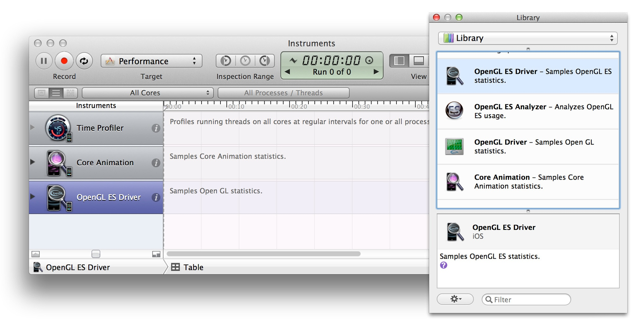Click Core Animation name in Instruments pane
This screenshot has height=331, width=644.
point(105,163)
